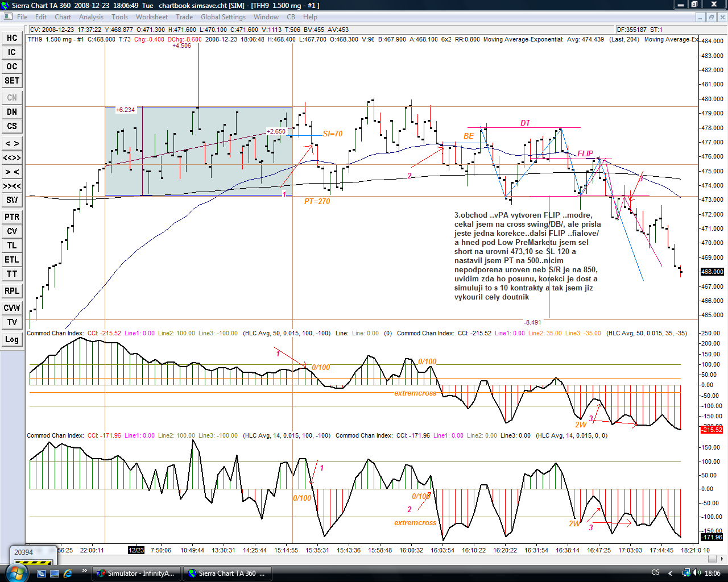Open the File menu

coord(22,17)
